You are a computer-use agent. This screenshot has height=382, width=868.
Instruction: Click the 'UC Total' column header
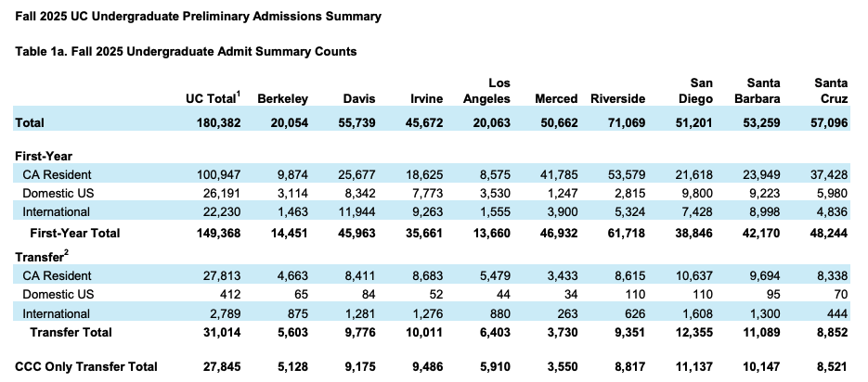point(214,98)
